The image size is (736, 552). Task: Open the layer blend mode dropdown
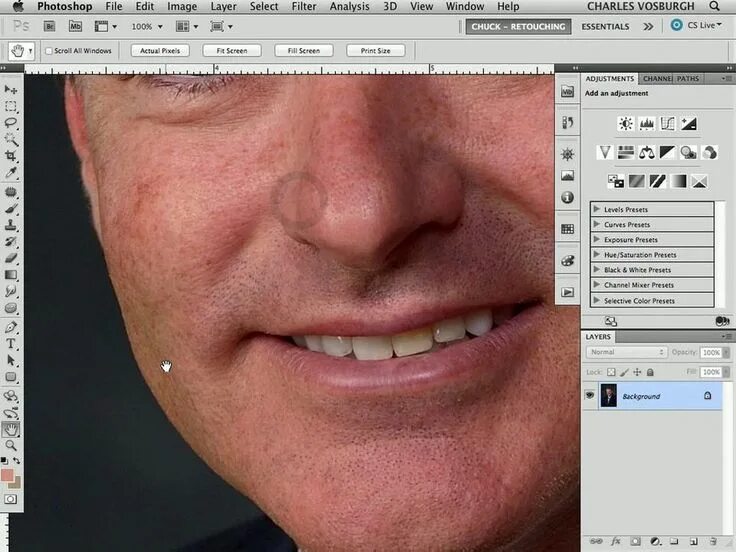pos(626,352)
